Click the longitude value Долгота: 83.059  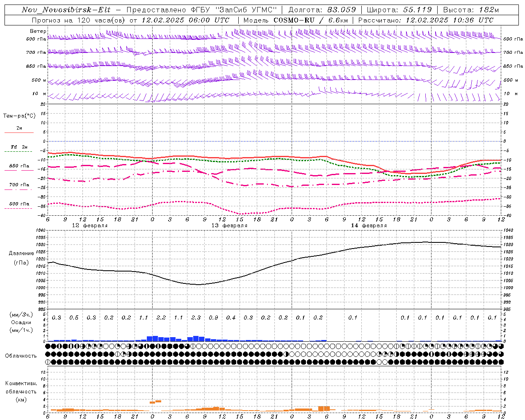click(x=322, y=10)
